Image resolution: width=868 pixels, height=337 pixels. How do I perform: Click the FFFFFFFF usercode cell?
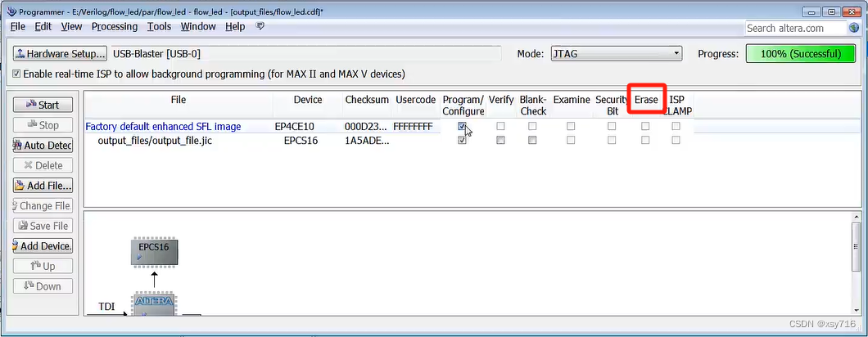(413, 126)
